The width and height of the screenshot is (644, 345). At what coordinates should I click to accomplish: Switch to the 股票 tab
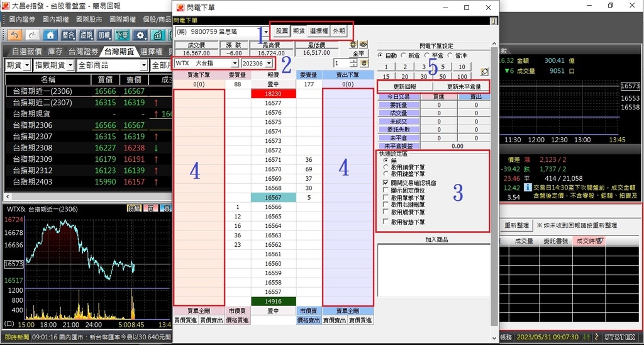point(282,30)
